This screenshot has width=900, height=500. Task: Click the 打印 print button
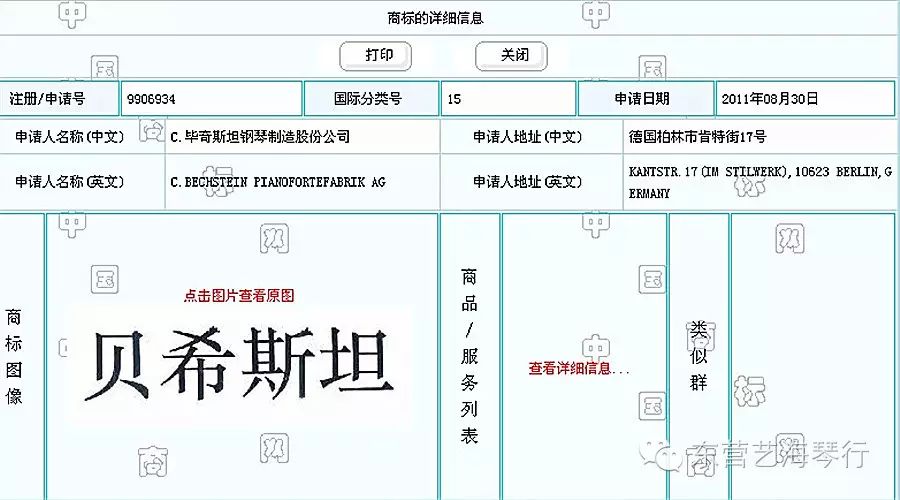[375, 56]
